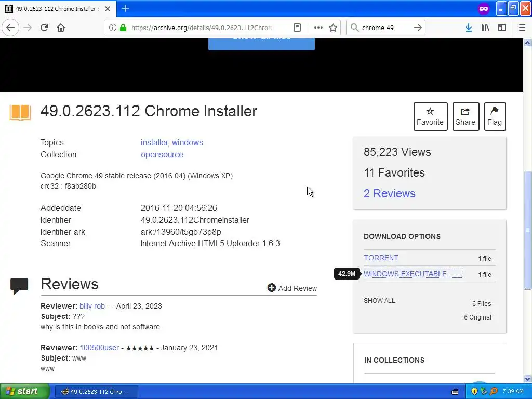532x399 pixels.
Task: Click Add Review
Action: click(x=292, y=288)
